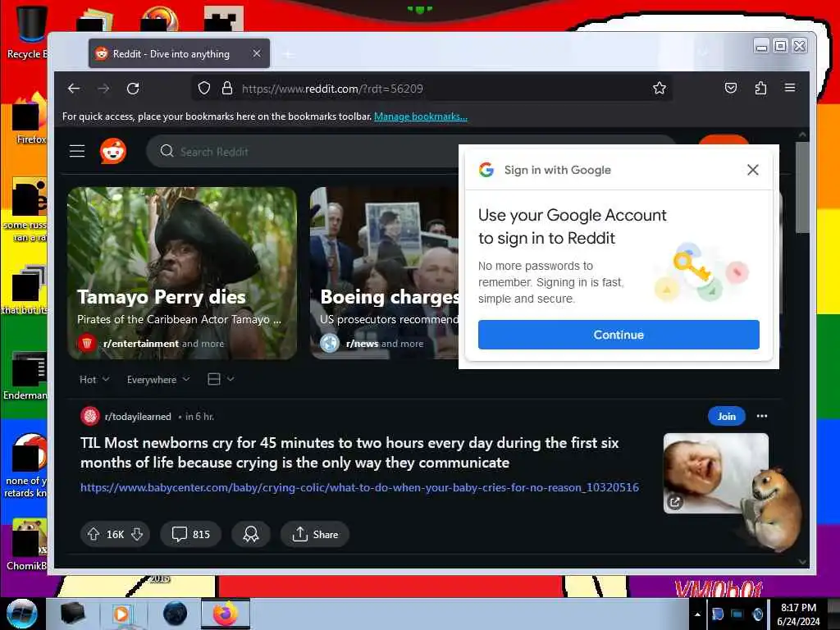Bookmark this page with the star icon
This screenshot has height=630, width=840.
pyautogui.click(x=660, y=88)
